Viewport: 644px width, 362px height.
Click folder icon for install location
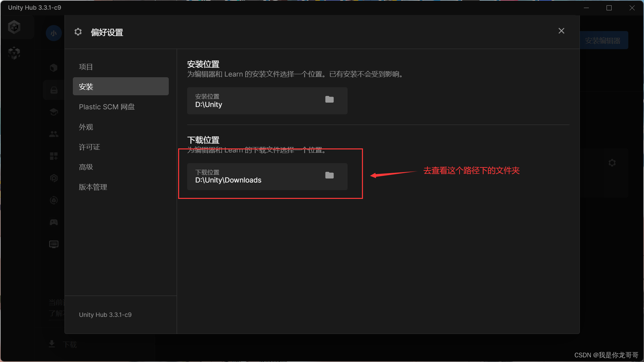pyautogui.click(x=329, y=99)
